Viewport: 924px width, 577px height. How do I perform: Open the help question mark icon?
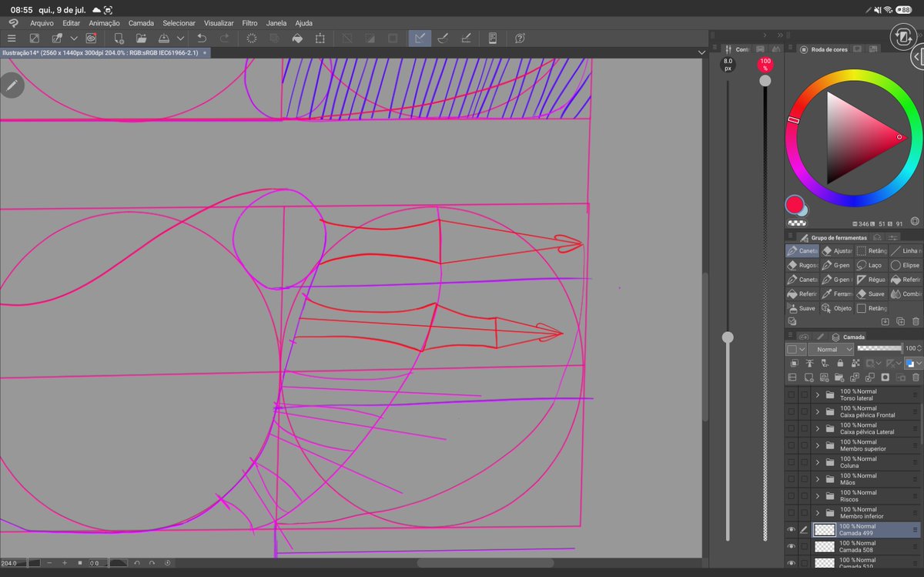click(x=520, y=38)
